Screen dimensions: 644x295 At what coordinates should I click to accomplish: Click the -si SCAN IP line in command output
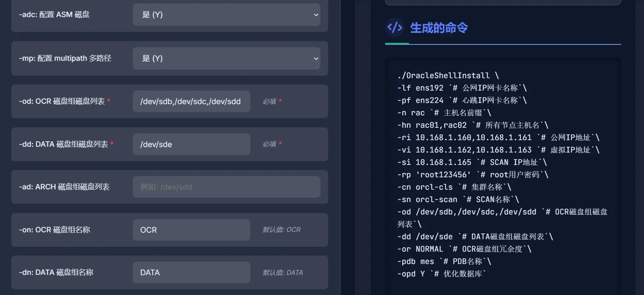tap(472, 162)
